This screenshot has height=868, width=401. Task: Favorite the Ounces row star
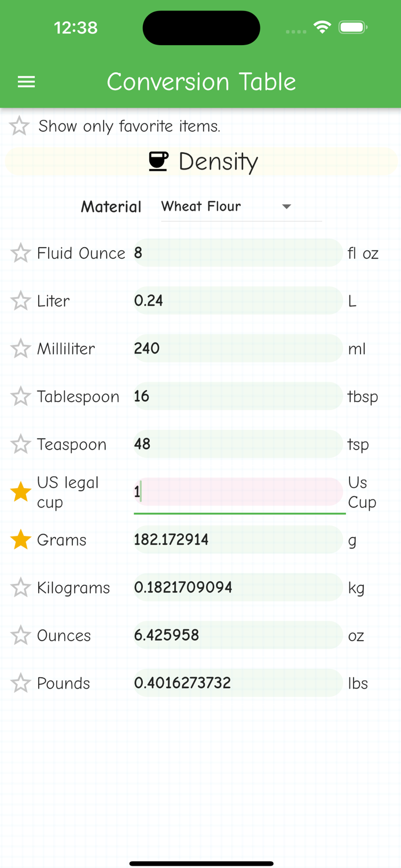point(20,635)
